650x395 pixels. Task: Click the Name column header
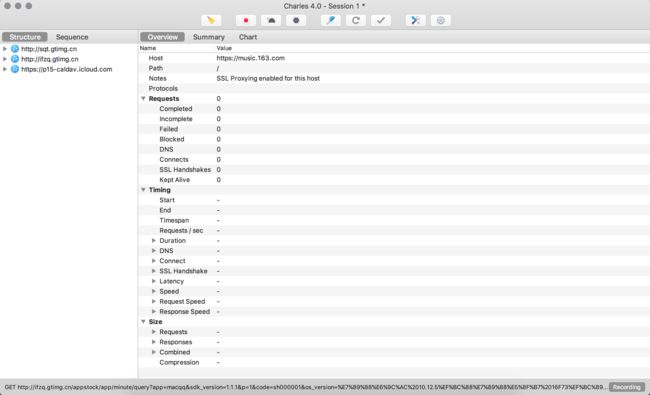(148, 48)
